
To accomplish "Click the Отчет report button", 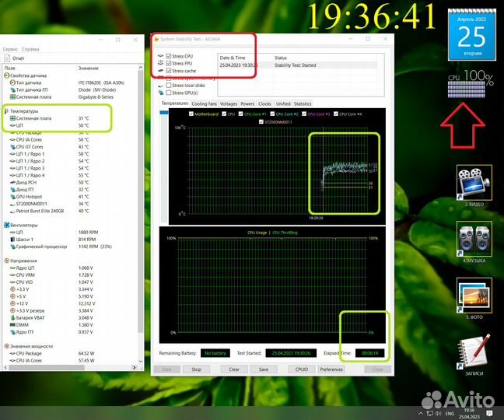I will coord(15,58).
